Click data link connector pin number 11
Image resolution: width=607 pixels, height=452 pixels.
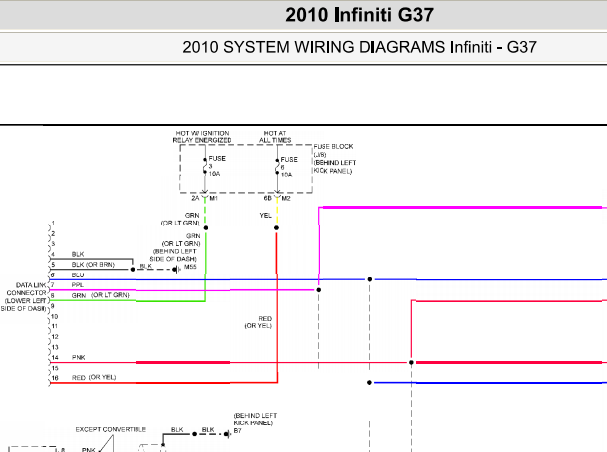[55, 326]
